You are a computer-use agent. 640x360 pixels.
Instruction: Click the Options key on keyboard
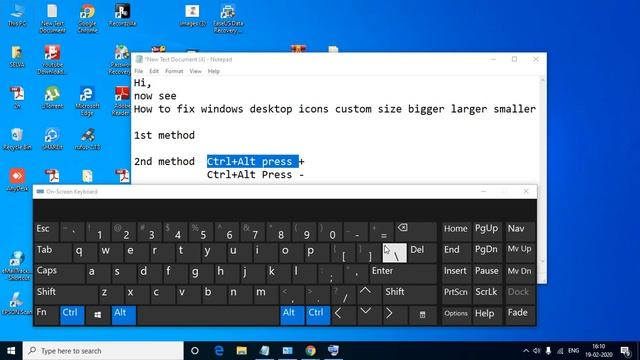point(456,315)
